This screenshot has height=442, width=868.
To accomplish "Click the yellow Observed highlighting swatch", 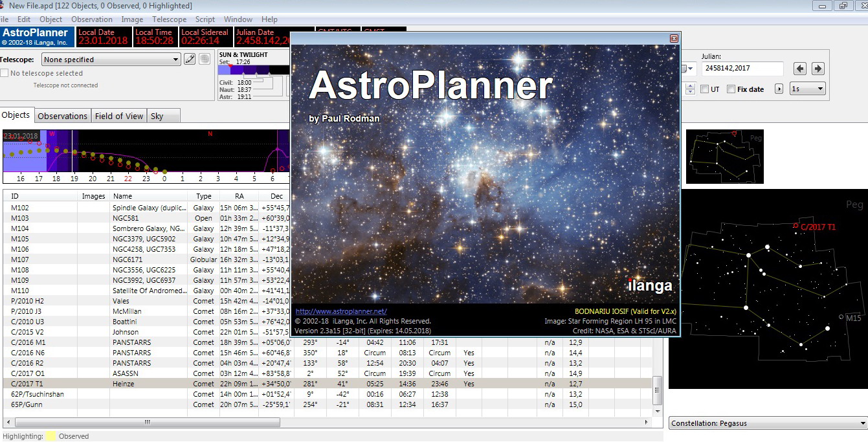I will pos(50,436).
